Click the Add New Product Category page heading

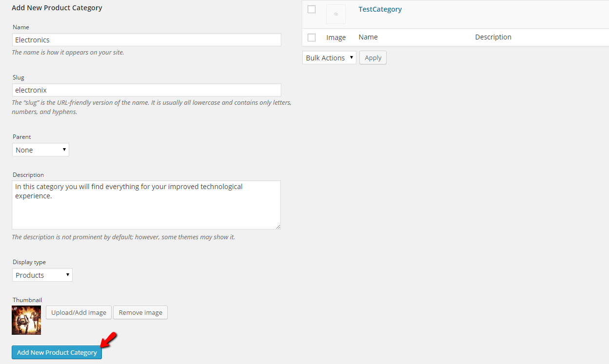[57, 8]
